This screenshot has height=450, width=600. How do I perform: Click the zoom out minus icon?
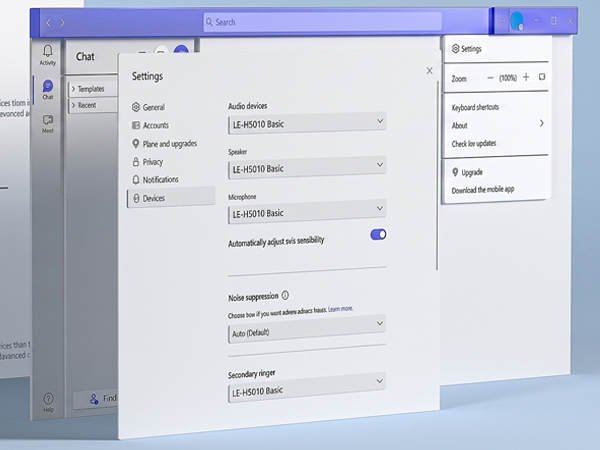click(490, 78)
